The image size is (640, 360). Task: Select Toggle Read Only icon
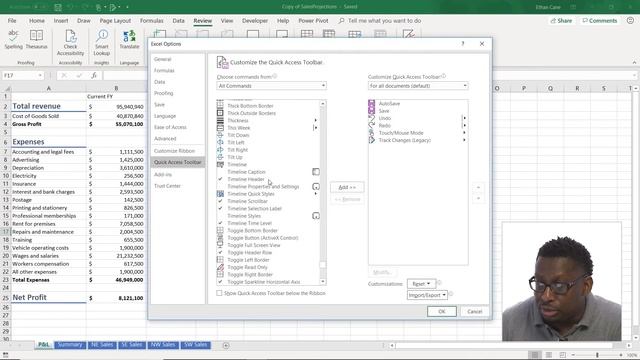220,267
